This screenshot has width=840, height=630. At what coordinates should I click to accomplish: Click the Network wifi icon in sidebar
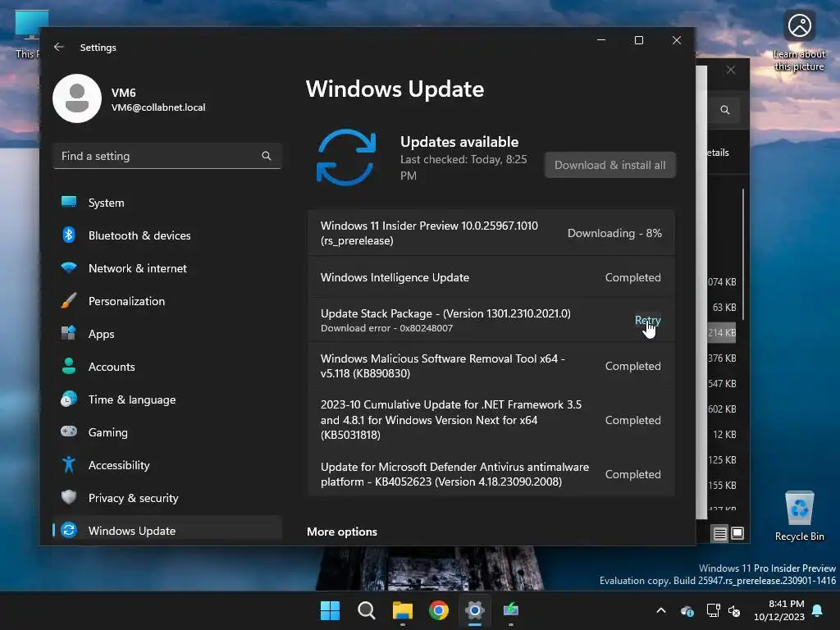pyautogui.click(x=69, y=267)
